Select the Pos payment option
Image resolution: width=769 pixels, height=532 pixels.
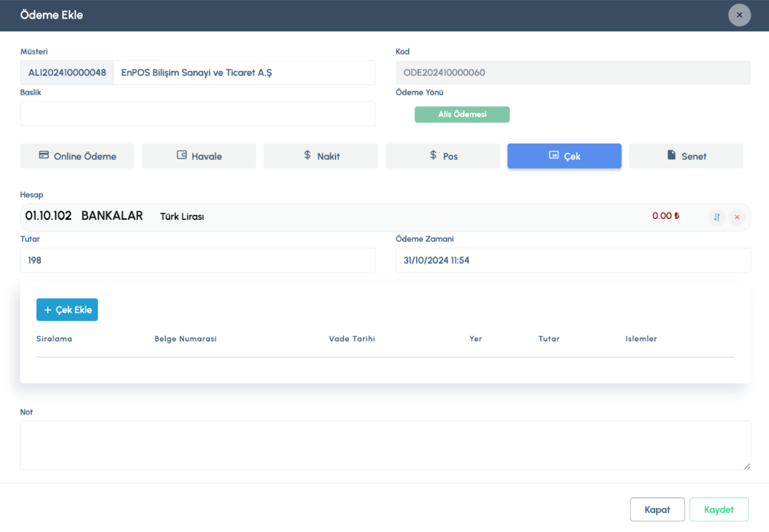point(442,156)
